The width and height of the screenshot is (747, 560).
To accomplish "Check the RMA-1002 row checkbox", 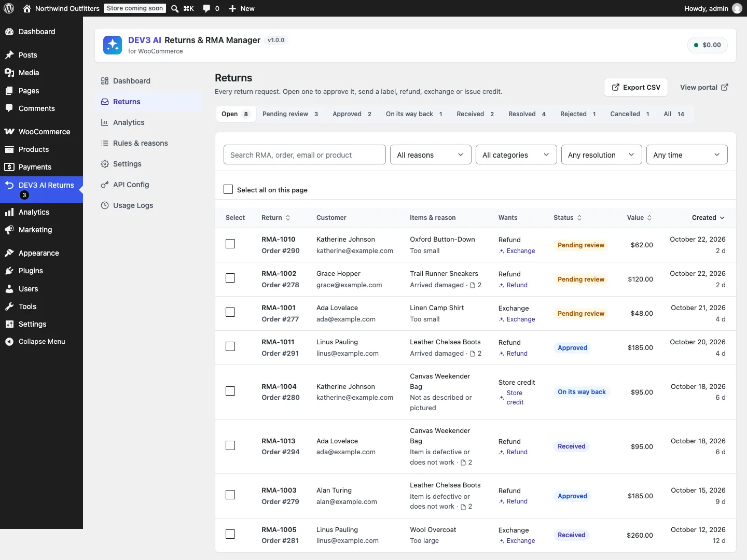I will coord(230,278).
